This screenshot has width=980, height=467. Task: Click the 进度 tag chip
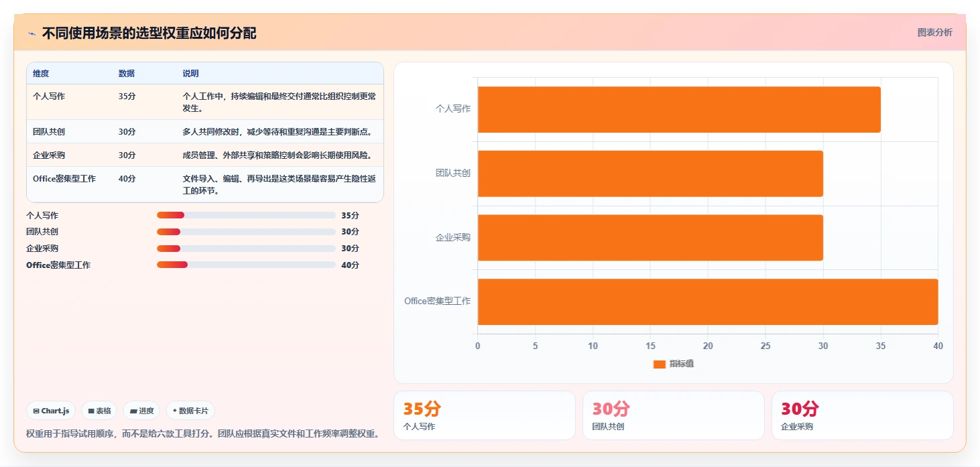[x=141, y=411]
